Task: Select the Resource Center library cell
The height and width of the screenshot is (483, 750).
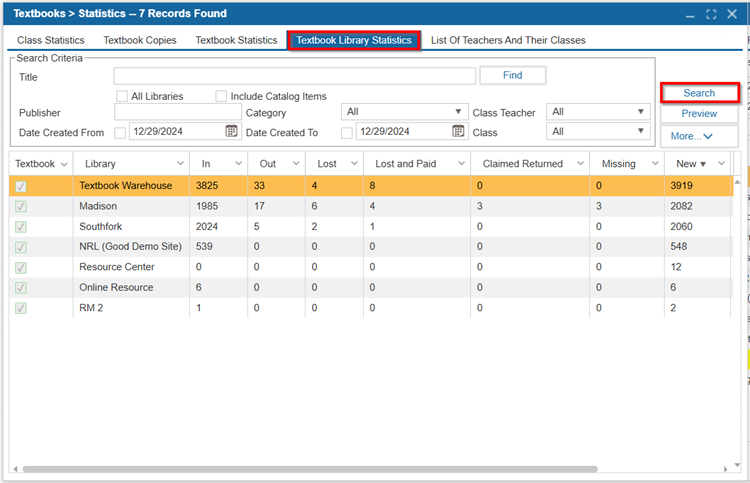Action: click(131, 267)
